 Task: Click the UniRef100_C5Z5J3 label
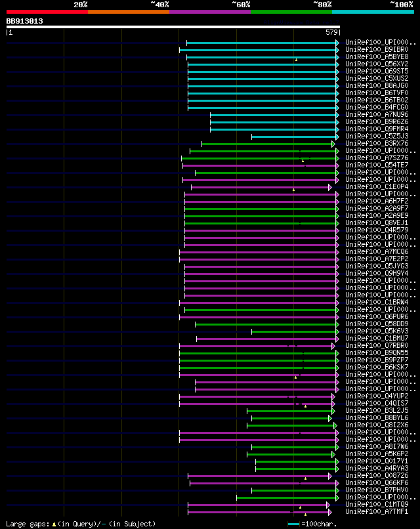click(377, 137)
